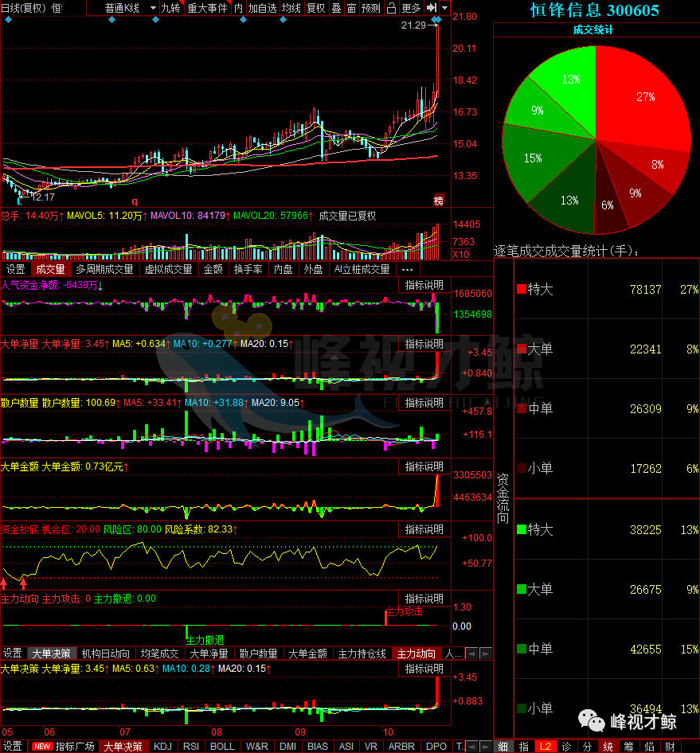Click the red 榜 badge on the K-line chart
Screen dimensions: 700x753
pyautogui.click(x=438, y=201)
